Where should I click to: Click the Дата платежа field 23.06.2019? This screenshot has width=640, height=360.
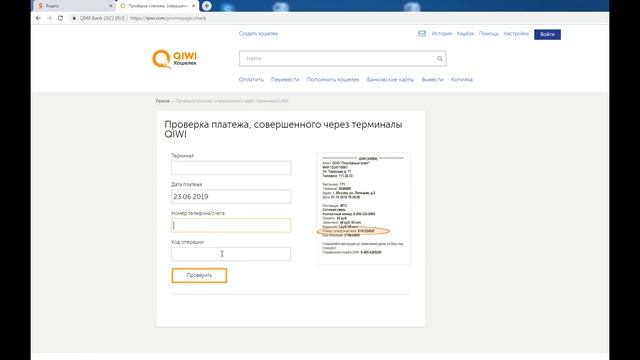coord(231,197)
